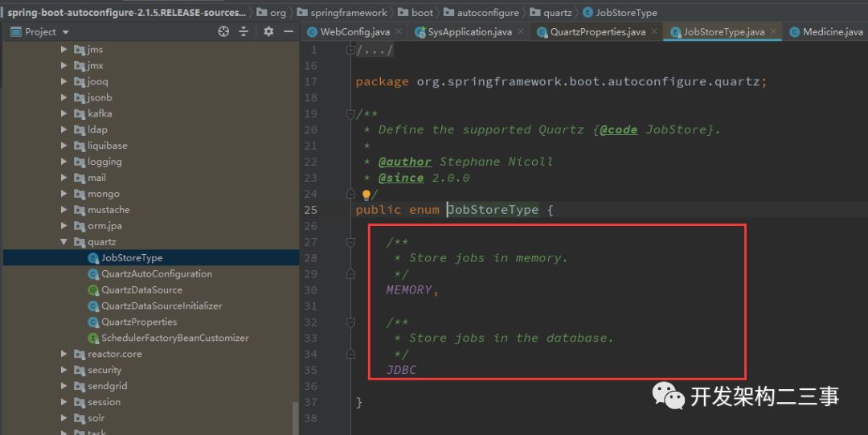This screenshot has height=435, width=868.
Task: Switch to the QuartzProperties.java tab
Action: (x=597, y=32)
